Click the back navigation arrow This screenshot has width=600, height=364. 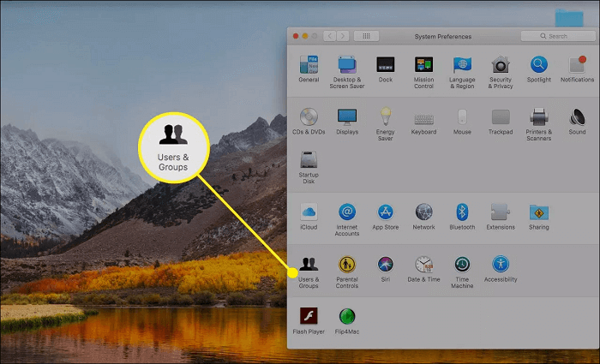(332, 36)
